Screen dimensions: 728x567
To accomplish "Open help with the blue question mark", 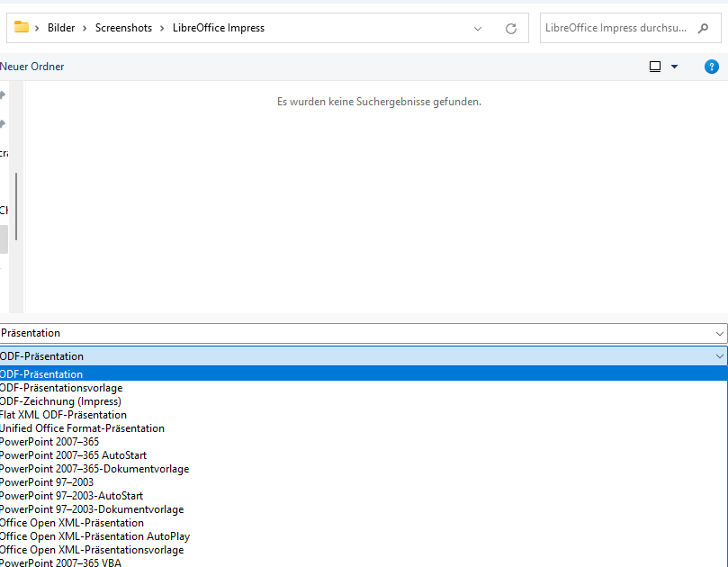I will (711, 67).
